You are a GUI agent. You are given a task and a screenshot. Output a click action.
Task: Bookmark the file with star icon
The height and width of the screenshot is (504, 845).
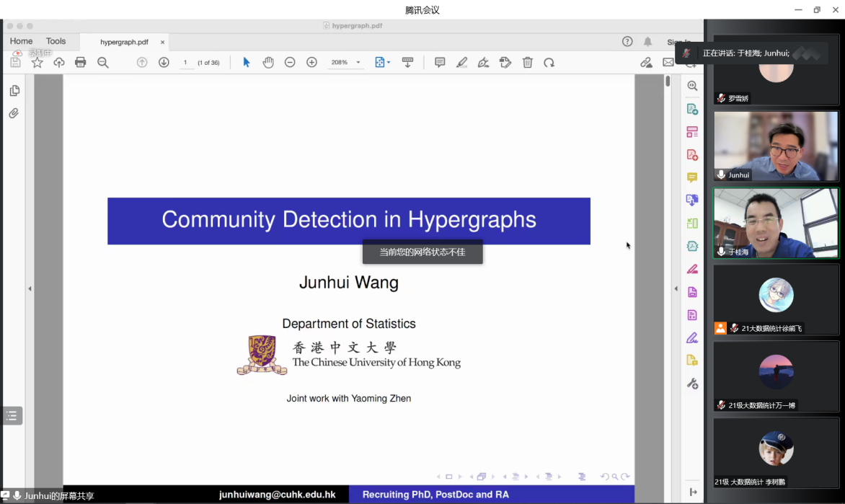37,63
